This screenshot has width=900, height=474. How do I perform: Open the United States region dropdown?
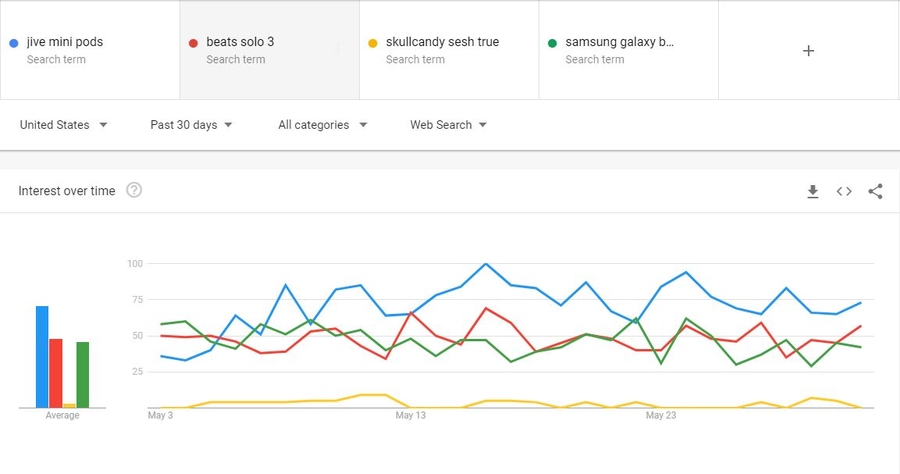tap(64, 125)
